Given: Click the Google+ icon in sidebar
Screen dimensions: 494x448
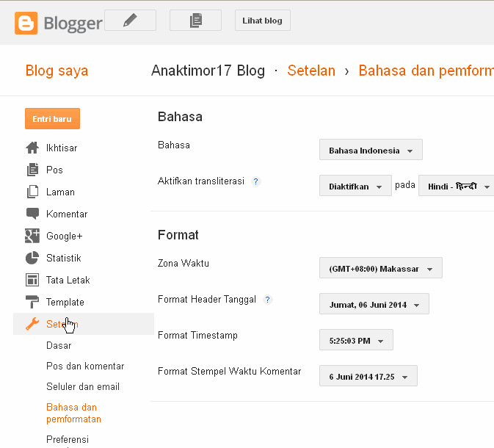Looking at the screenshot, I should pos(32,236).
